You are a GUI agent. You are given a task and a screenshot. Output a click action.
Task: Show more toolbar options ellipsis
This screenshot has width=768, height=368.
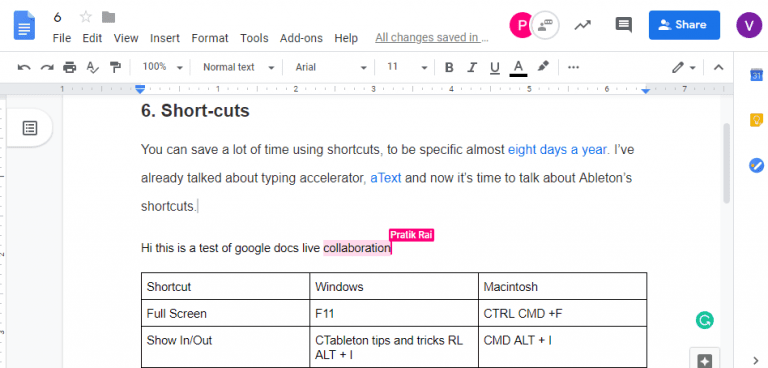tap(573, 68)
